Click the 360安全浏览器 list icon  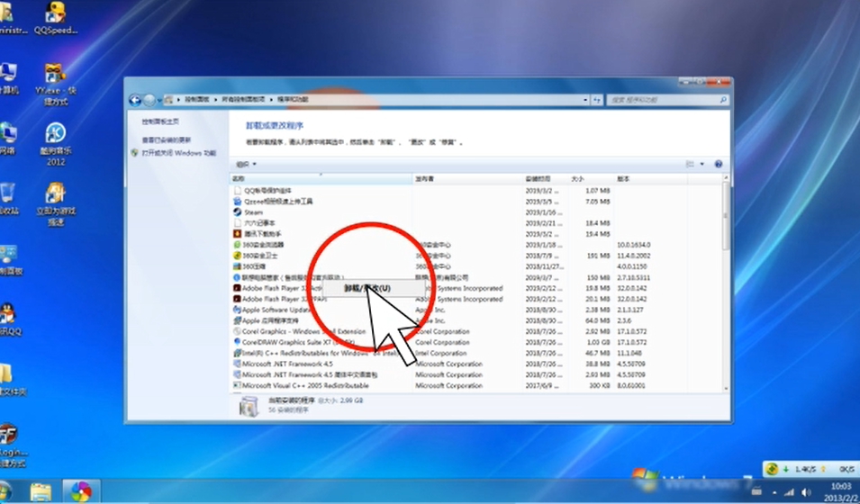[238, 245]
